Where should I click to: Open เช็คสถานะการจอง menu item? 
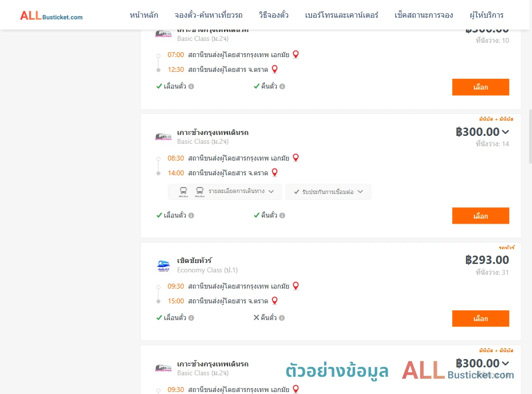424,15
